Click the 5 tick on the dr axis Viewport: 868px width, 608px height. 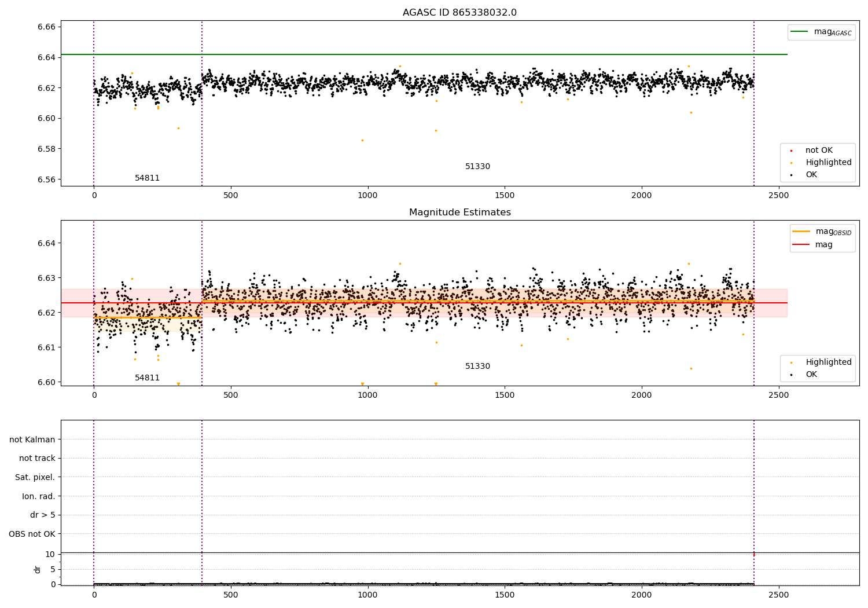click(x=53, y=570)
